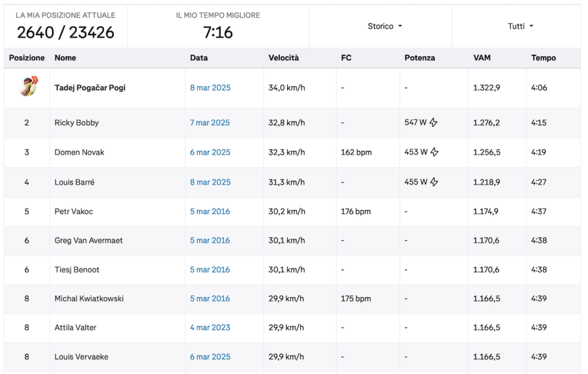The height and width of the screenshot is (374, 588).
Task: Click Tadej Pogačar's profile avatar
Action: coord(27,87)
